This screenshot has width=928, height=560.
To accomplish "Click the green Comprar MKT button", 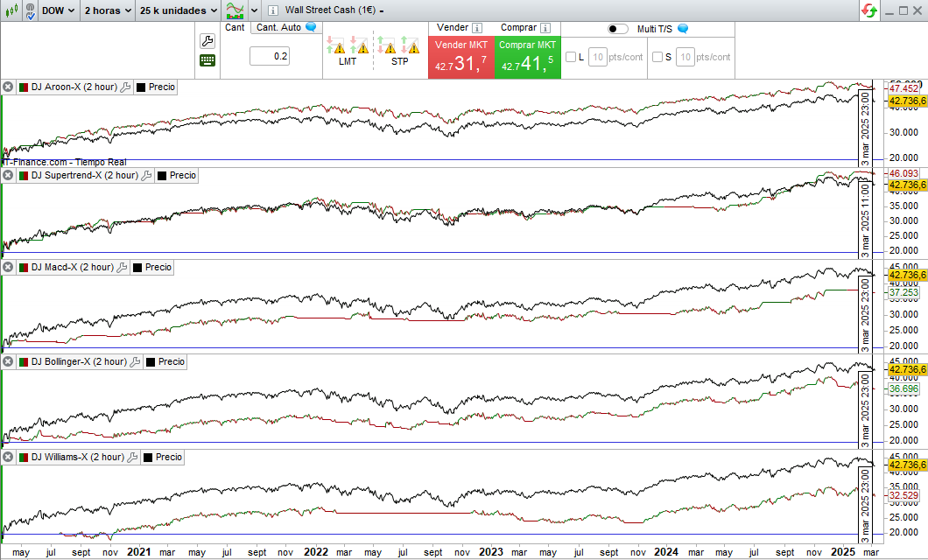I will pos(527,57).
